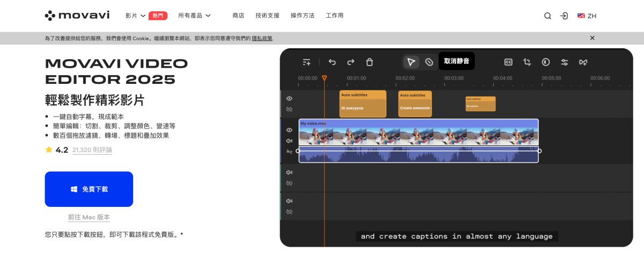Select the 'Create awesome' subtitle clip
Image resolution: width=644 pixels, height=266 pixels.
tap(415, 104)
